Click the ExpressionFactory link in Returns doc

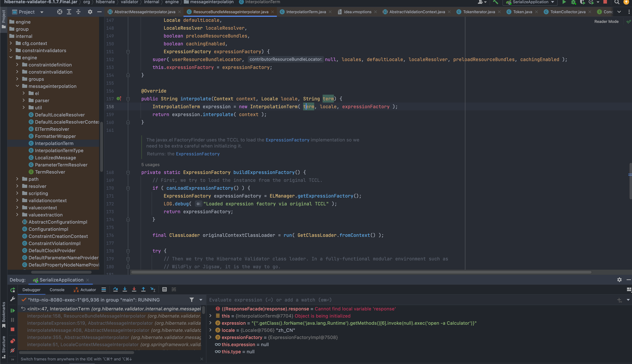coord(197,154)
